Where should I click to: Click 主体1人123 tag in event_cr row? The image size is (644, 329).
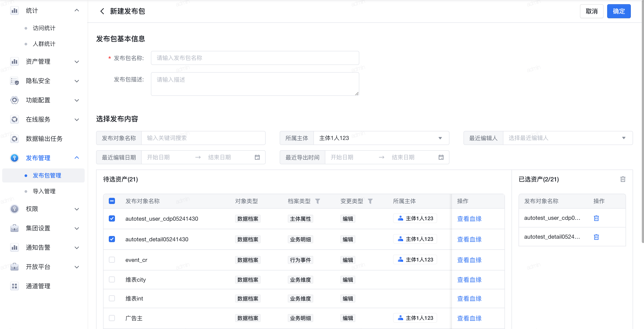tap(415, 259)
